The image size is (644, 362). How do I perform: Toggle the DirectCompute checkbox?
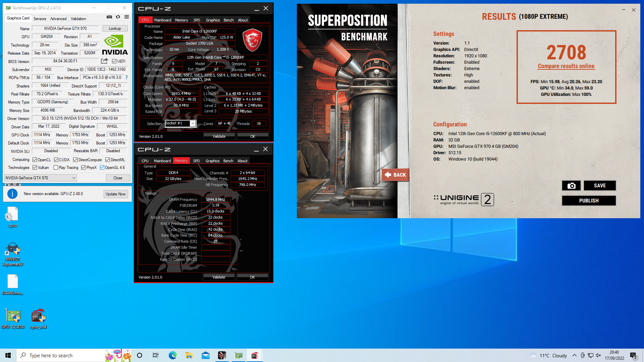pyautogui.click(x=75, y=160)
